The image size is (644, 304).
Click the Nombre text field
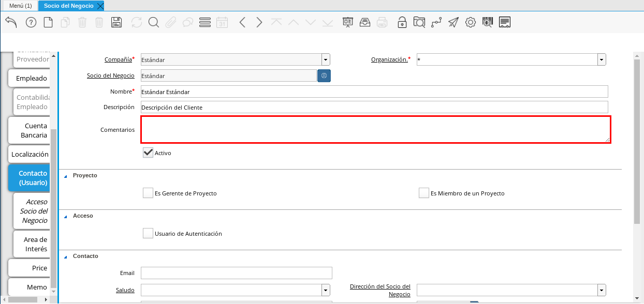pos(374,92)
